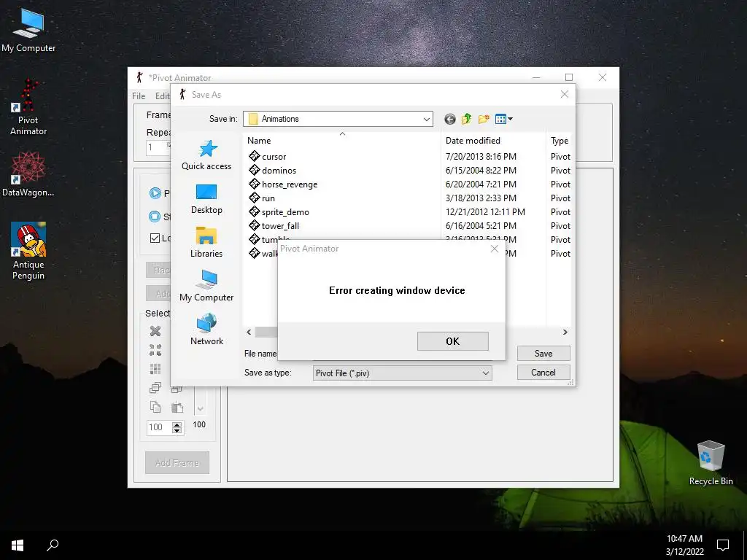
Task: Click the delete figure X icon
Action: [155, 331]
